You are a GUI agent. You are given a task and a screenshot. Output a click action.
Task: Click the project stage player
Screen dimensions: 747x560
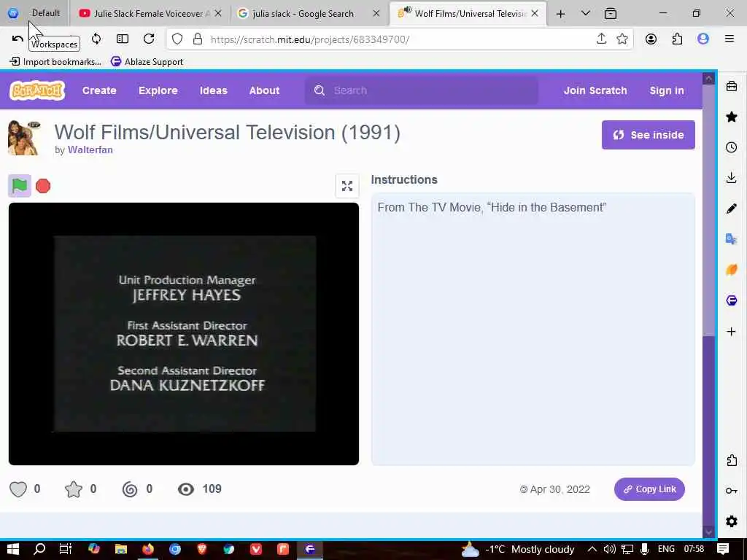[184, 334]
